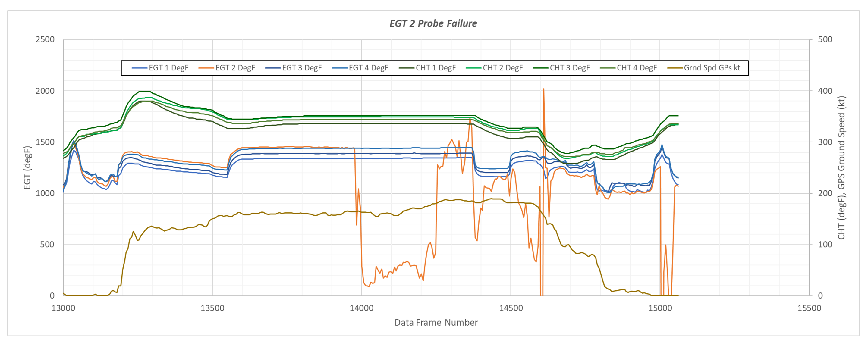Image resolution: width=868 pixels, height=347 pixels.
Task: Click the 2500 label on the left axis
Action: [x=45, y=40]
